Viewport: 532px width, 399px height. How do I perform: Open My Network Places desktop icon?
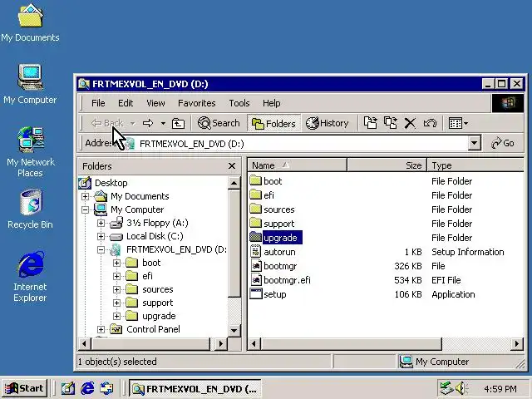(30, 151)
